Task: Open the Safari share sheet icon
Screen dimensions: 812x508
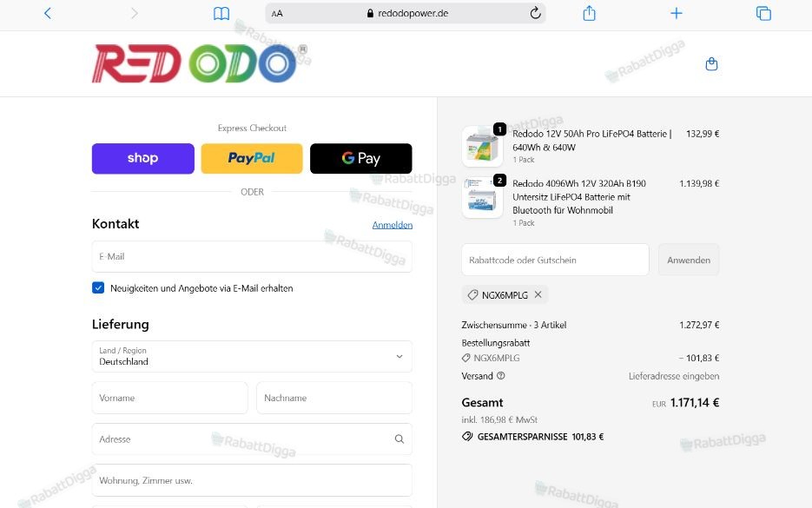Action: click(x=590, y=13)
